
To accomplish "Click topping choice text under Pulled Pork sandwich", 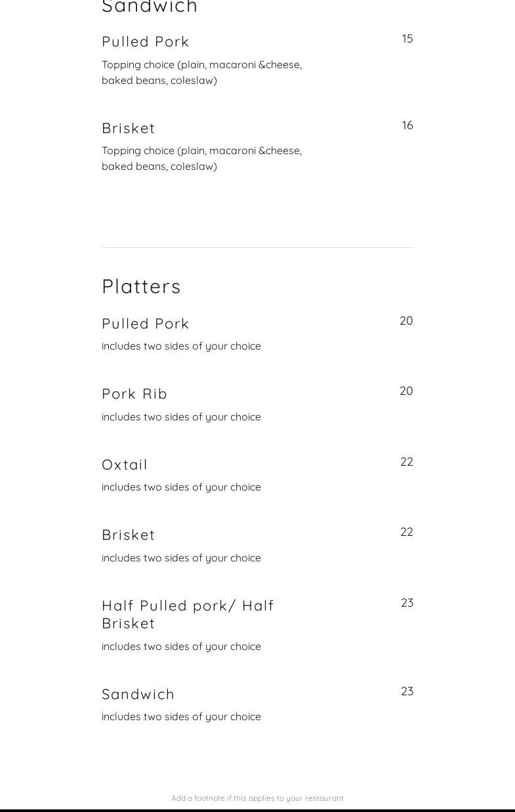I will click(201, 72).
